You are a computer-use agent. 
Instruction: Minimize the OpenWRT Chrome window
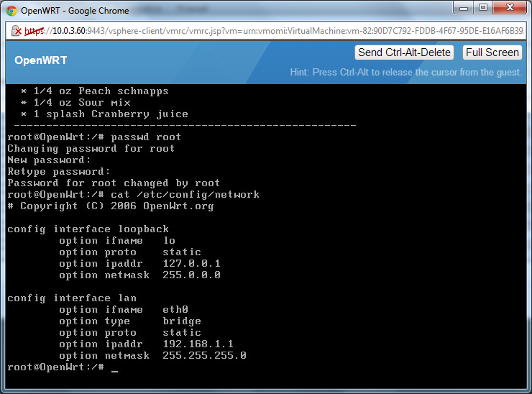pyautogui.click(x=464, y=8)
